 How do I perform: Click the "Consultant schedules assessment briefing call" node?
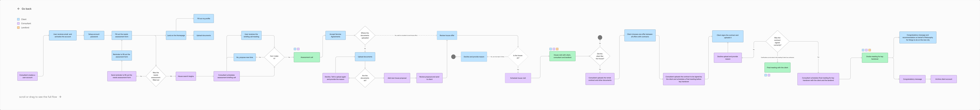pyautogui.click(x=227, y=76)
